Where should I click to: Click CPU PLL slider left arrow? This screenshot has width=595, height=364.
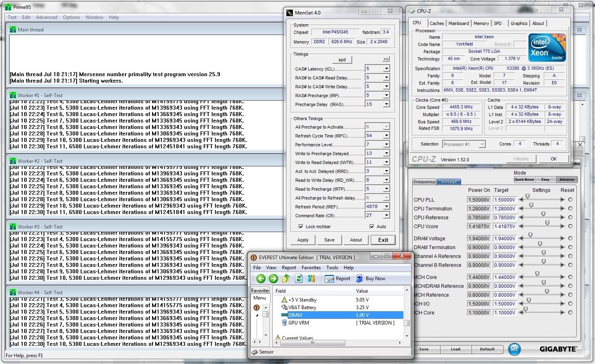click(x=521, y=200)
